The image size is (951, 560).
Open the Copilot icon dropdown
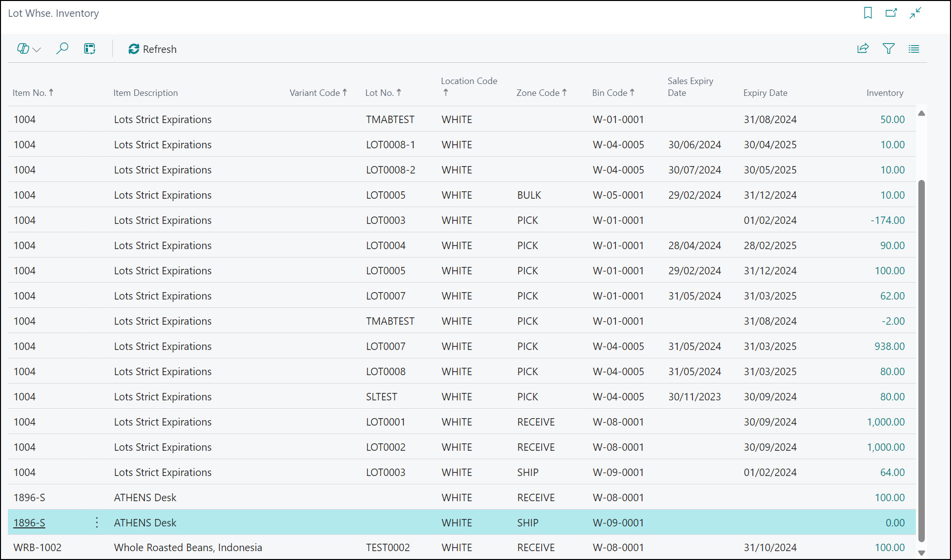tap(29, 49)
